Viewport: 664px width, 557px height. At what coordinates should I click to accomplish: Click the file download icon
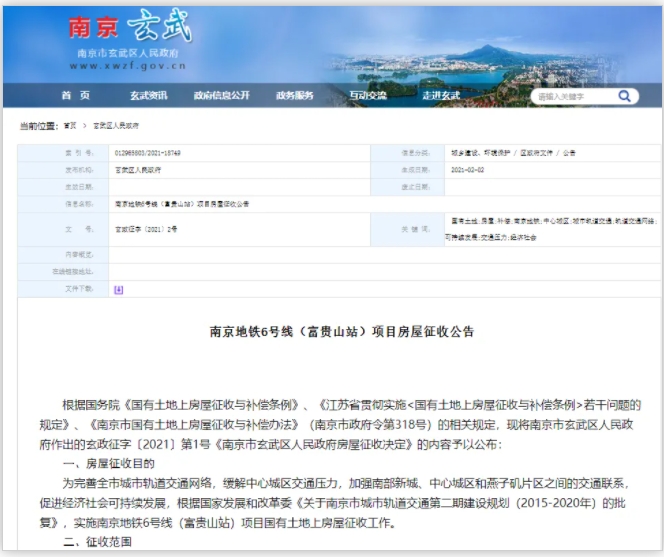click(x=118, y=289)
